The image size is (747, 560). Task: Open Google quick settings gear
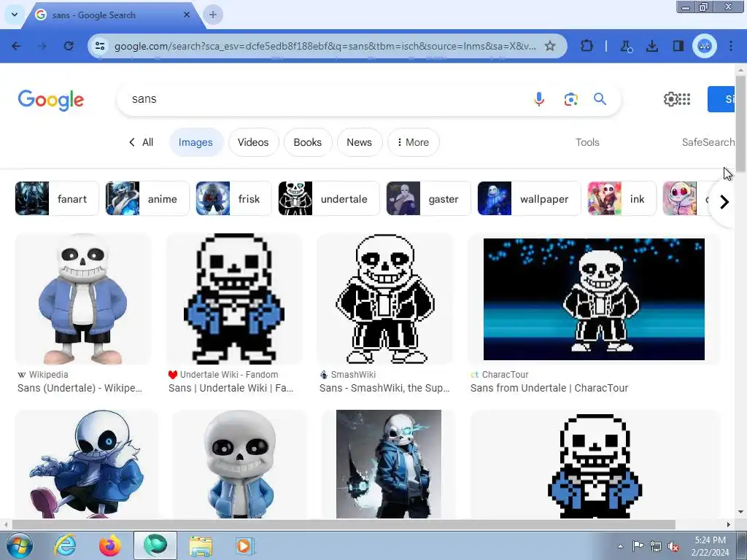pyautogui.click(x=670, y=99)
